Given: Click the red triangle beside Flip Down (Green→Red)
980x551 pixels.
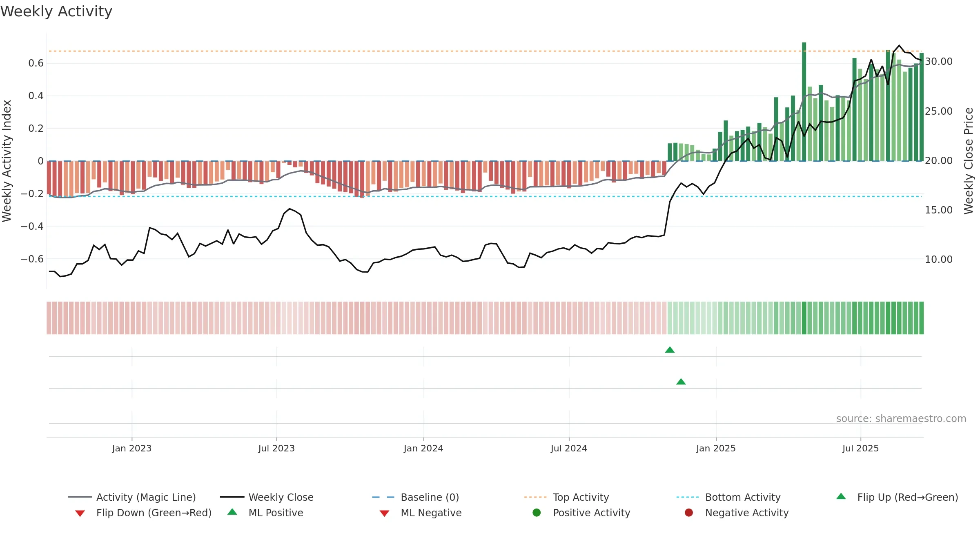Looking at the screenshot, I should pyautogui.click(x=80, y=513).
